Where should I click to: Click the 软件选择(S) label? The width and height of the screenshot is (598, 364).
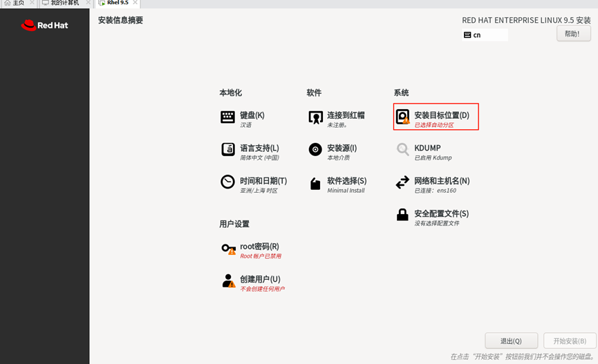pos(347,181)
